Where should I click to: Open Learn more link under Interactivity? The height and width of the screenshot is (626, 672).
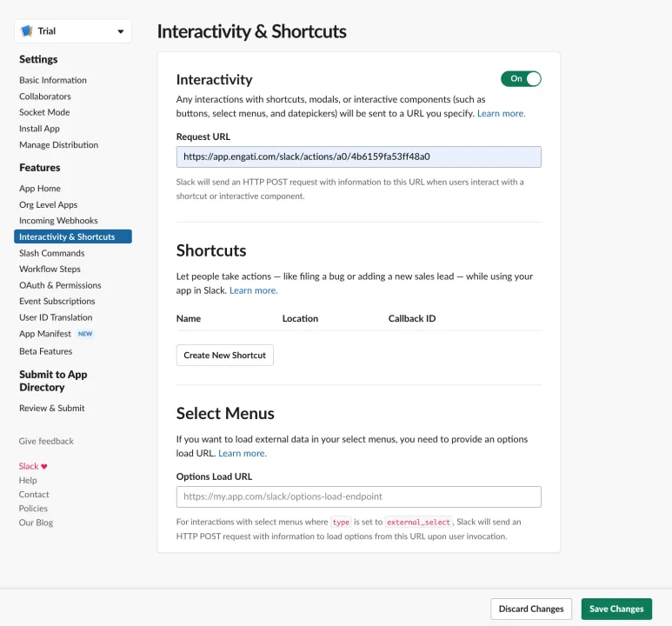click(x=502, y=114)
